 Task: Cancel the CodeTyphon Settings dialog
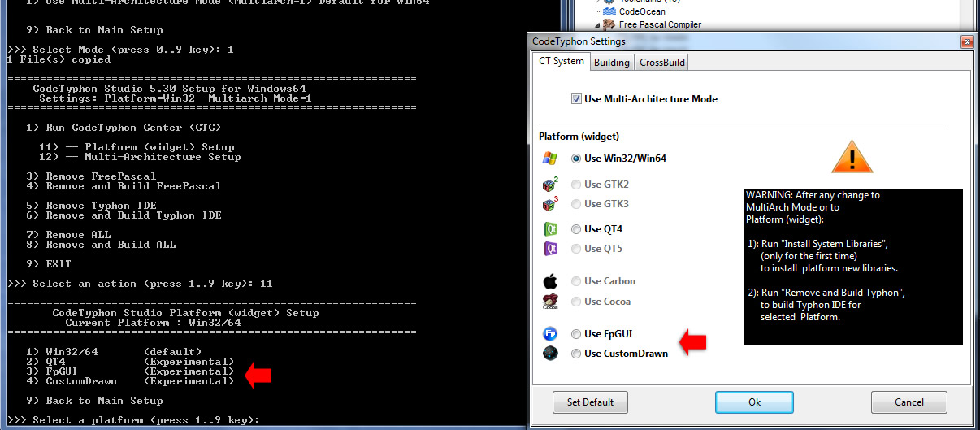point(909,402)
